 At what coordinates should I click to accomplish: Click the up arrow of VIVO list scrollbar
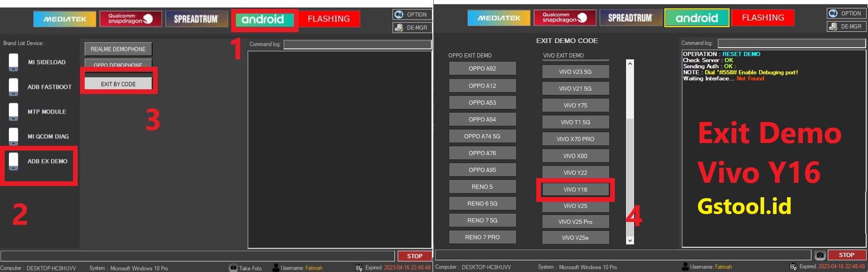(630, 64)
